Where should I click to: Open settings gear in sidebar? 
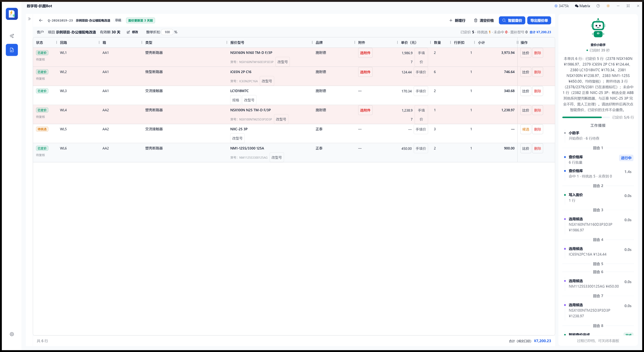click(x=12, y=334)
